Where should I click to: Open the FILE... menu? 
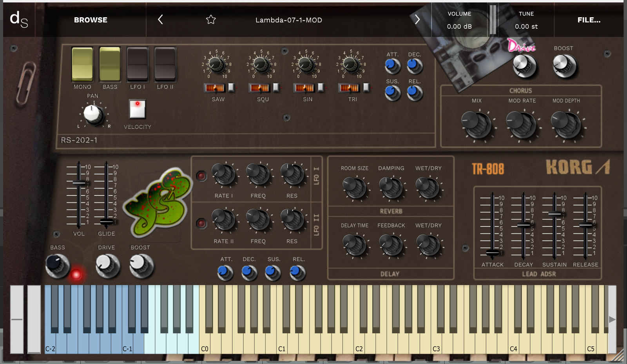point(589,20)
